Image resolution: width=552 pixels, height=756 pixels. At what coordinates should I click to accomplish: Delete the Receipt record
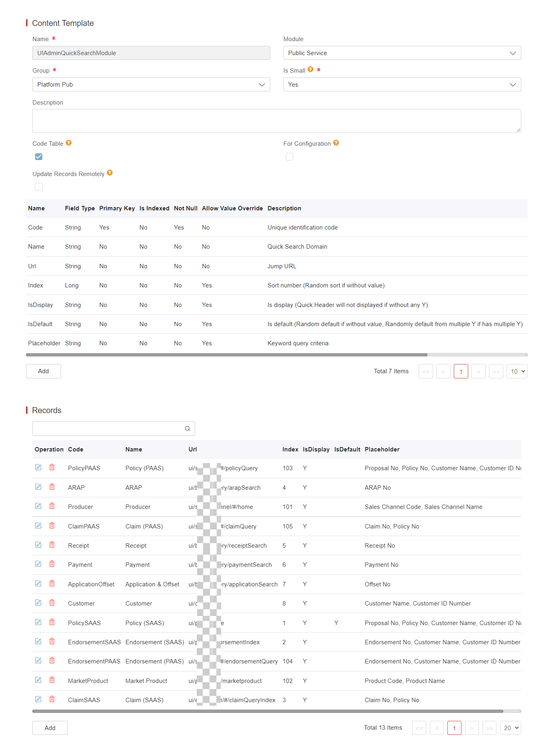click(x=52, y=545)
